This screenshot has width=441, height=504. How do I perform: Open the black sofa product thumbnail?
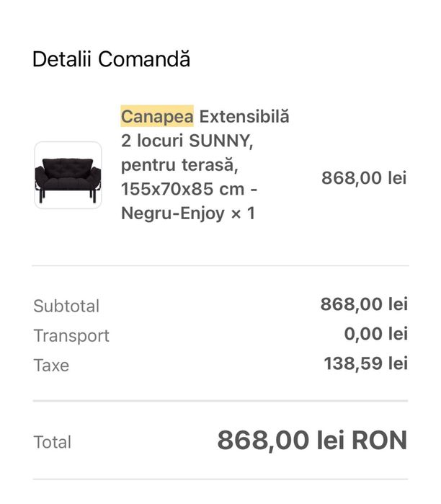pyautogui.click(x=68, y=175)
